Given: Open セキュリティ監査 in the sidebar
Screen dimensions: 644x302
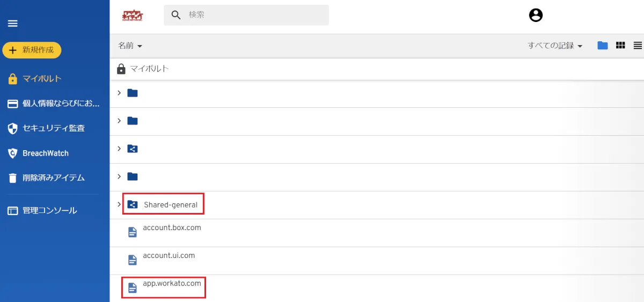Looking at the screenshot, I should point(53,128).
